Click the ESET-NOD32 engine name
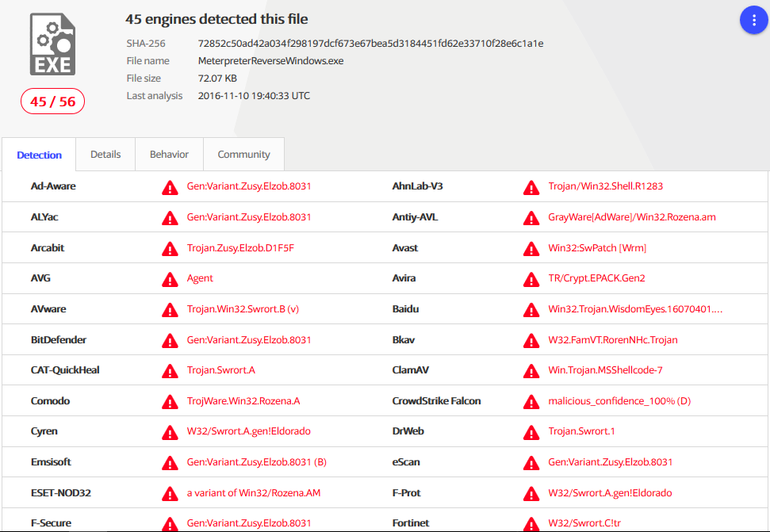The image size is (770, 532). point(61,492)
